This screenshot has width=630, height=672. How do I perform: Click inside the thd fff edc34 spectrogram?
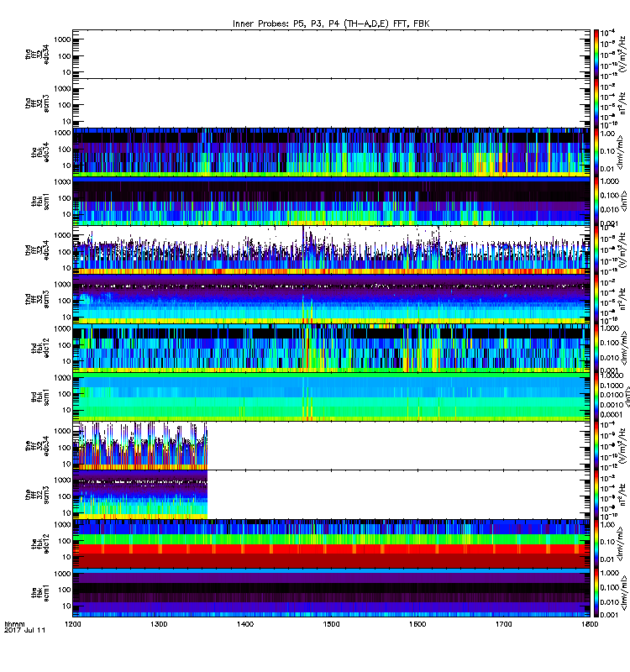tap(331, 250)
